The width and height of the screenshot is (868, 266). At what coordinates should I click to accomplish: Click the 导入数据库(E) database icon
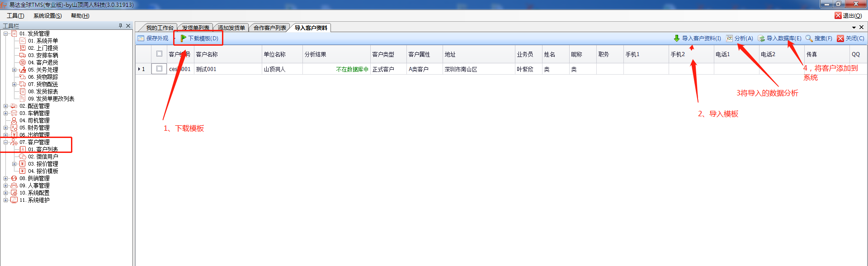[761, 38]
